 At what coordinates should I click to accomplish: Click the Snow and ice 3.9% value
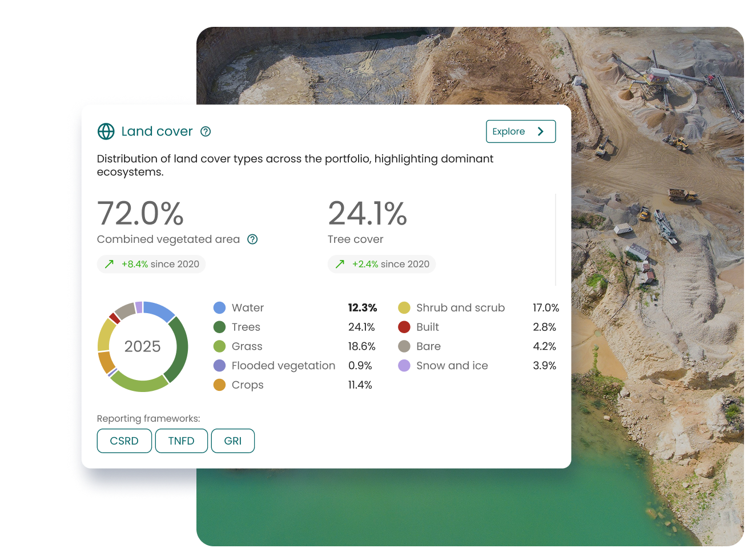[545, 366]
